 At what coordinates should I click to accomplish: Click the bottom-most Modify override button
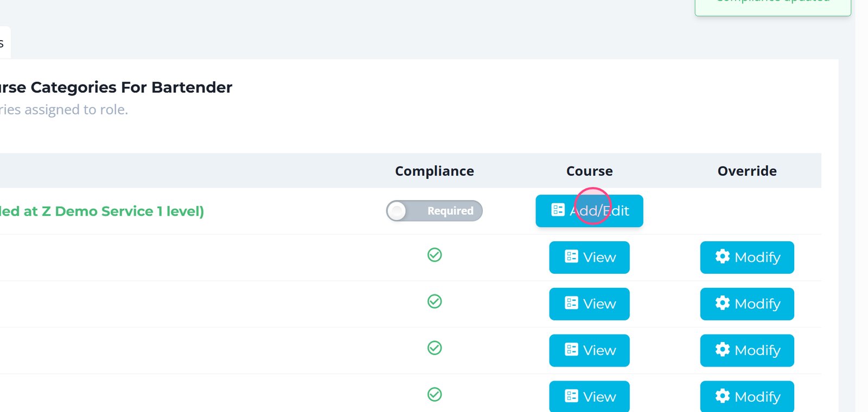point(747,396)
